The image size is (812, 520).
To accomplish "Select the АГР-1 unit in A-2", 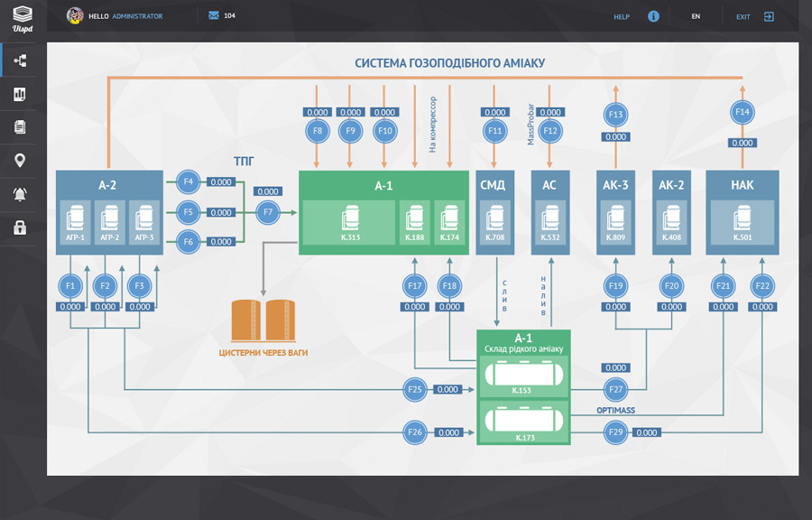I will pos(75,223).
